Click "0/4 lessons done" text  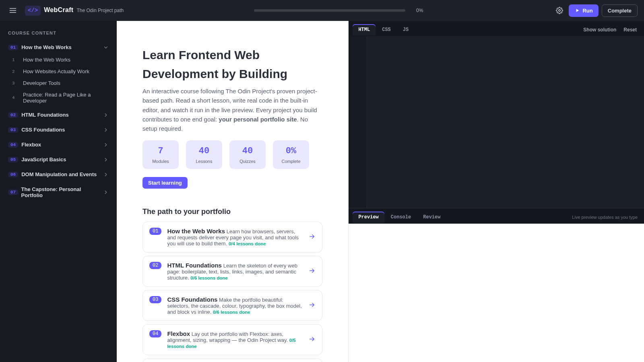pyautogui.click(x=247, y=244)
